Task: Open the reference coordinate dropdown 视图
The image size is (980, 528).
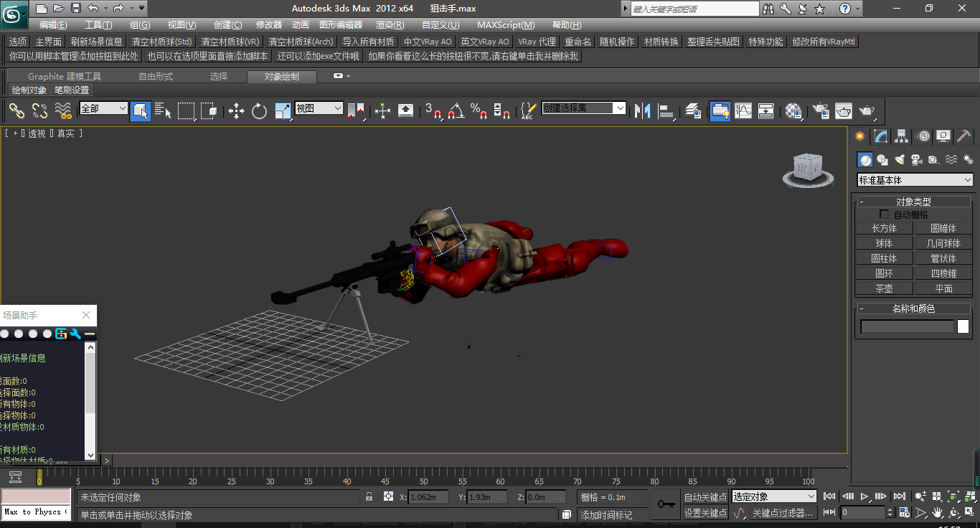Action: pyautogui.click(x=319, y=108)
